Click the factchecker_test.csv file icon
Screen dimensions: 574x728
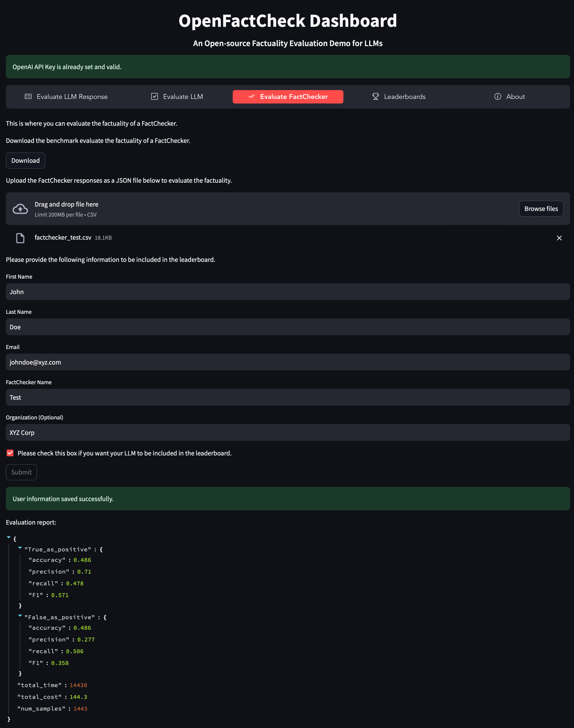tap(20, 238)
